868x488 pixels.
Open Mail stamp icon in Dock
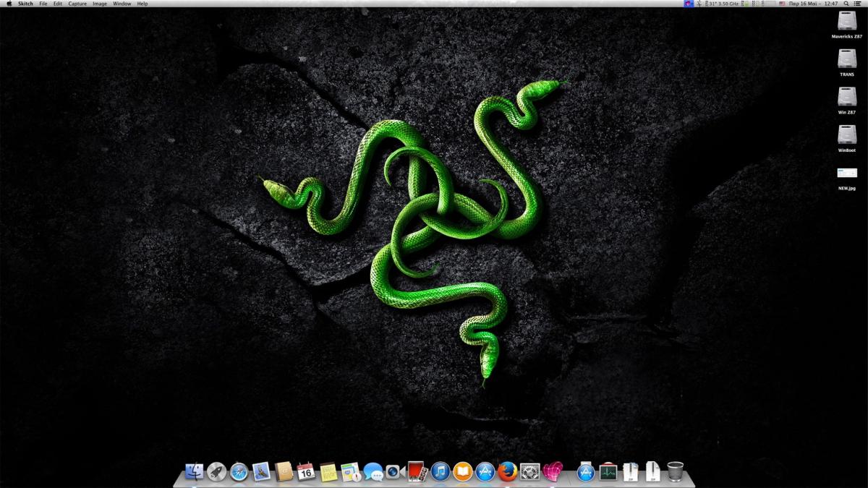[x=261, y=472]
